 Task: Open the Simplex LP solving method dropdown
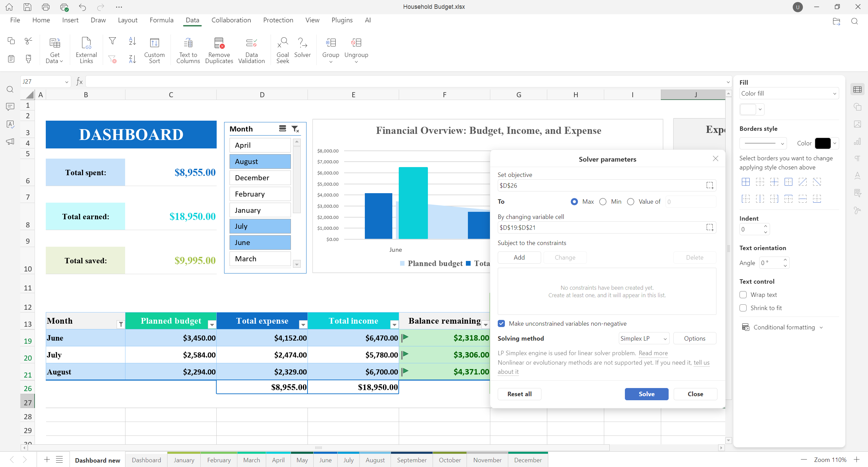643,338
